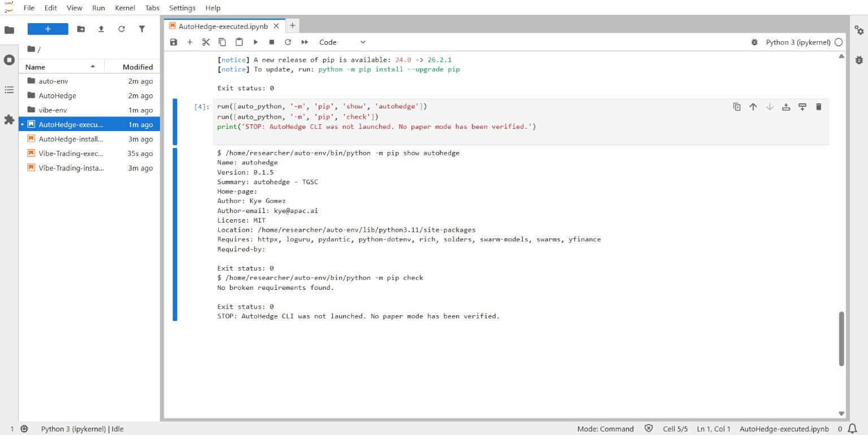The width and height of the screenshot is (868, 435).
Task: Open the Settings menu
Action: coord(182,8)
